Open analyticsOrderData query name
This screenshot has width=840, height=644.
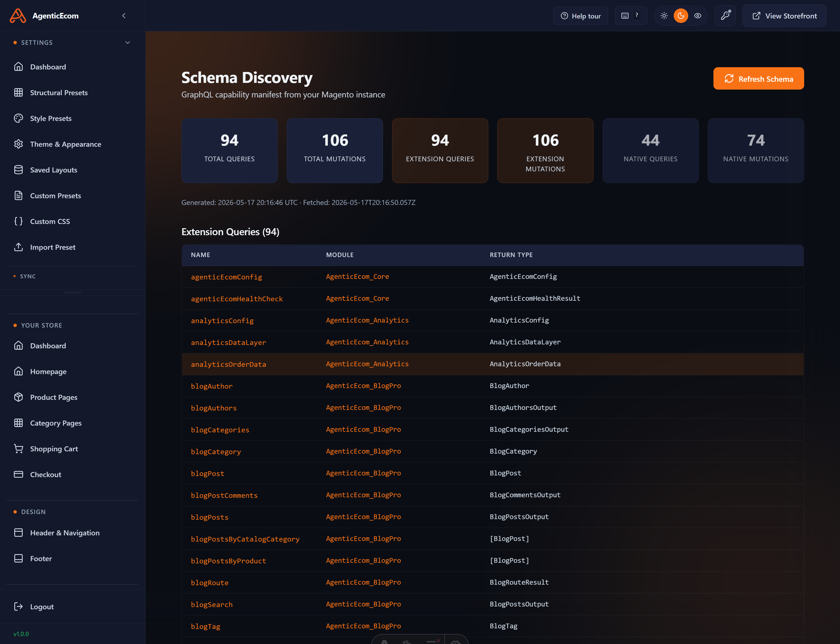click(228, 364)
